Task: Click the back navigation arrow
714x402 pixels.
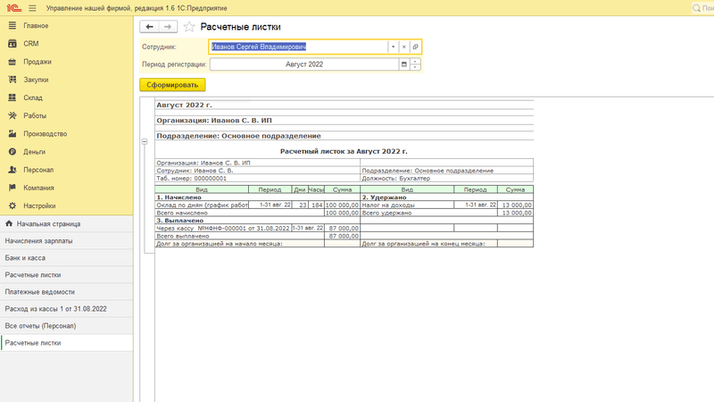Action: 150,27
